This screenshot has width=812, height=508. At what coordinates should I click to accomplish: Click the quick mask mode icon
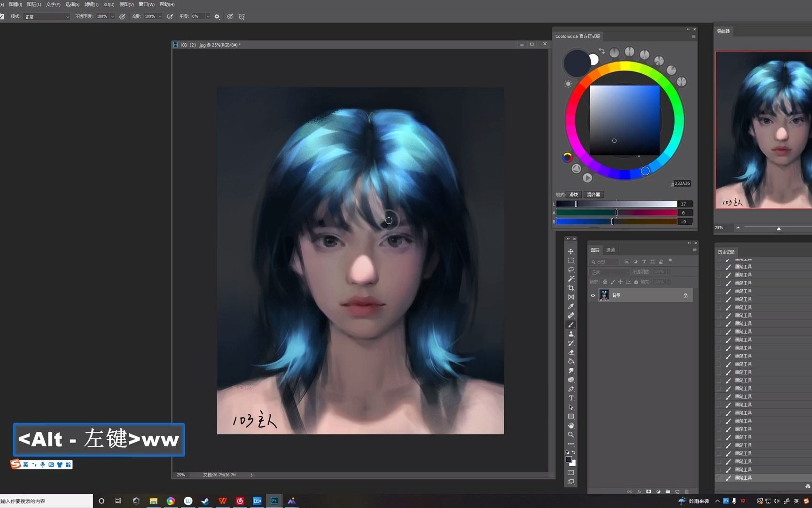coord(571,473)
